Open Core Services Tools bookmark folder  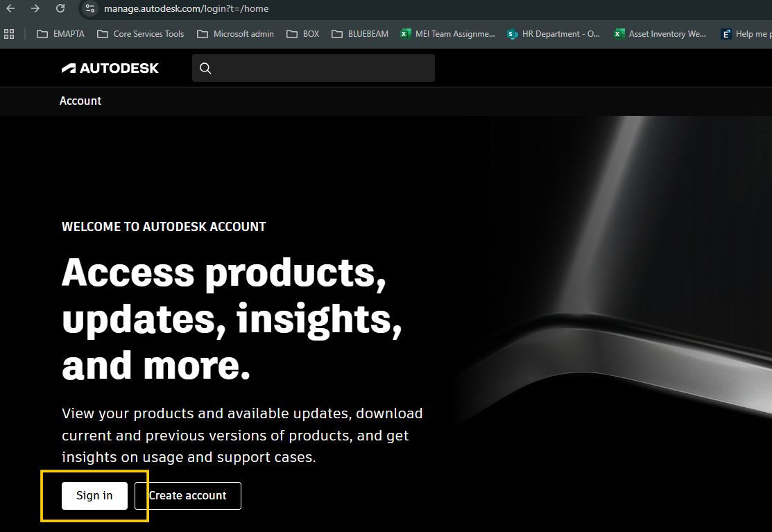coord(140,34)
